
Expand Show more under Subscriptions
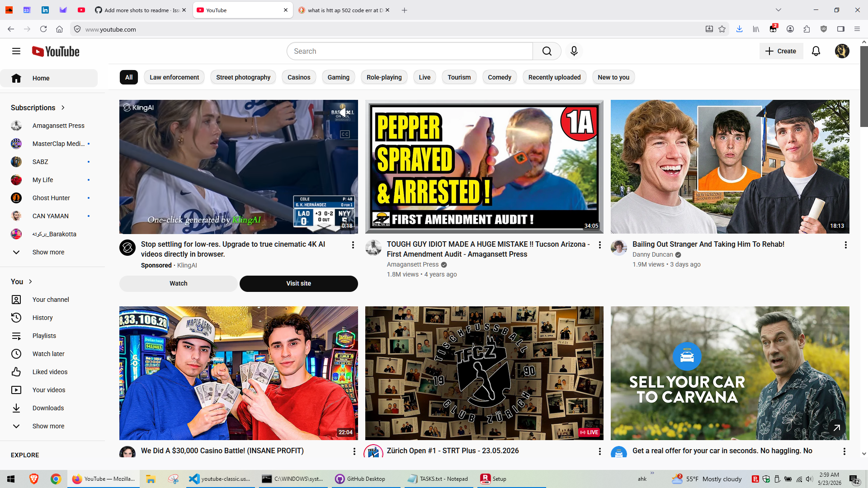click(48, 252)
